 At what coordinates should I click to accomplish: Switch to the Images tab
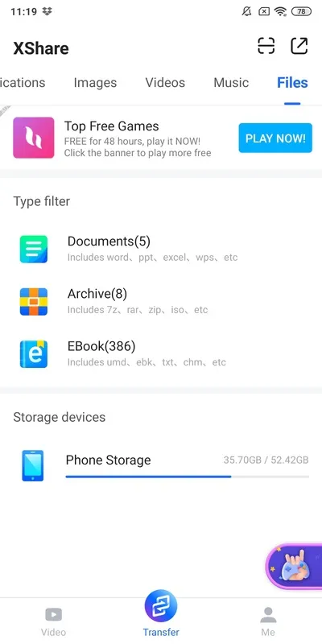[95, 83]
